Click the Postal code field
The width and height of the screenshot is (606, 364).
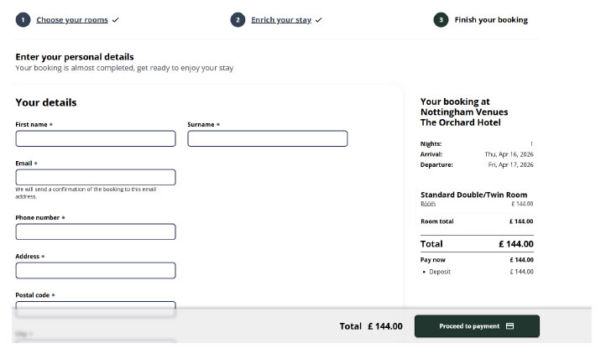tap(96, 308)
